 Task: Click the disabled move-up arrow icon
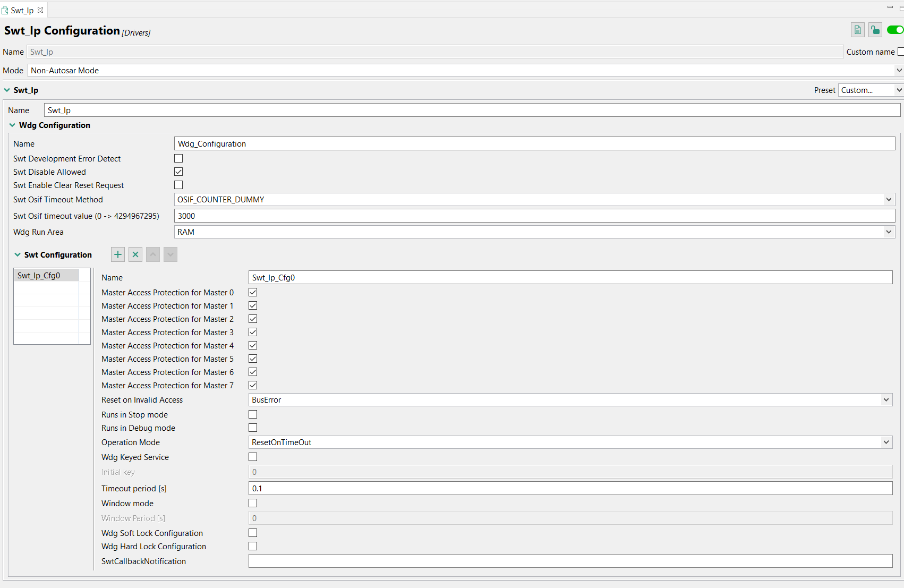pyautogui.click(x=152, y=254)
